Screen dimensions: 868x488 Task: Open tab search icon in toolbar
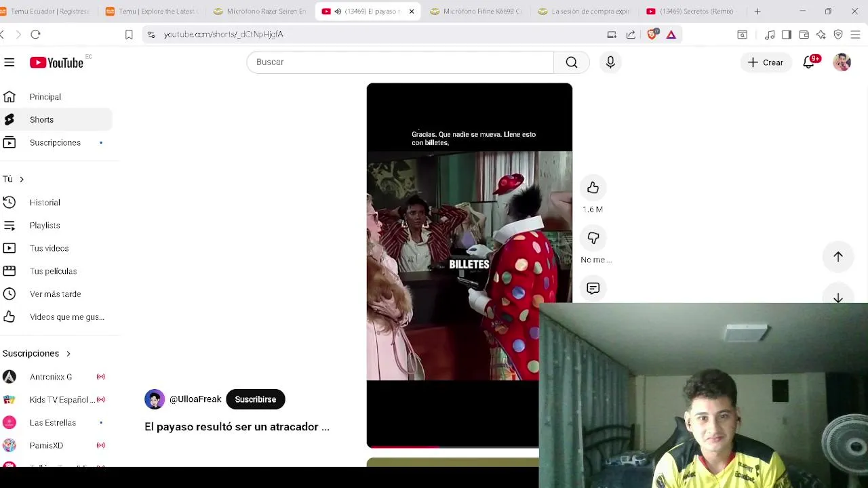[x=743, y=35]
